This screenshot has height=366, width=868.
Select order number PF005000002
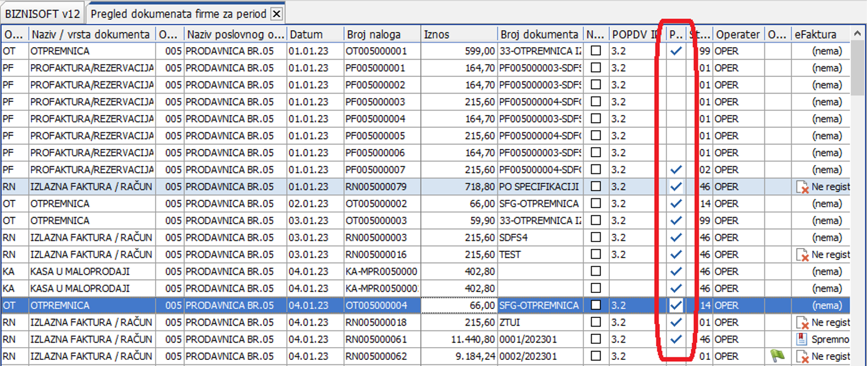[x=376, y=85]
